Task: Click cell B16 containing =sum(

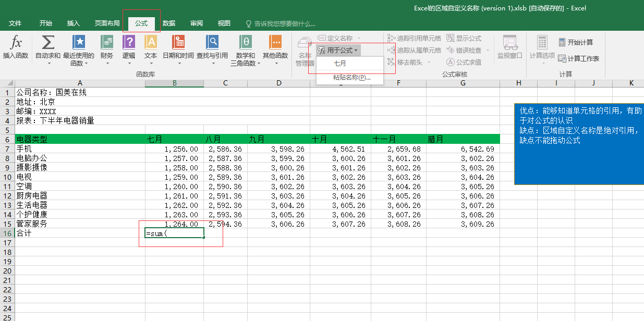Action: (175, 233)
